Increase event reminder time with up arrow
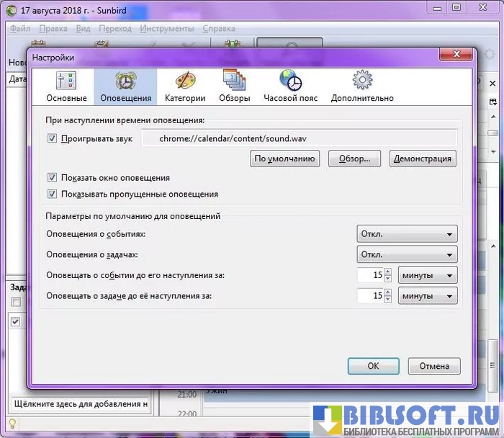This screenshot has width=504, height=438. coord(387,272)
